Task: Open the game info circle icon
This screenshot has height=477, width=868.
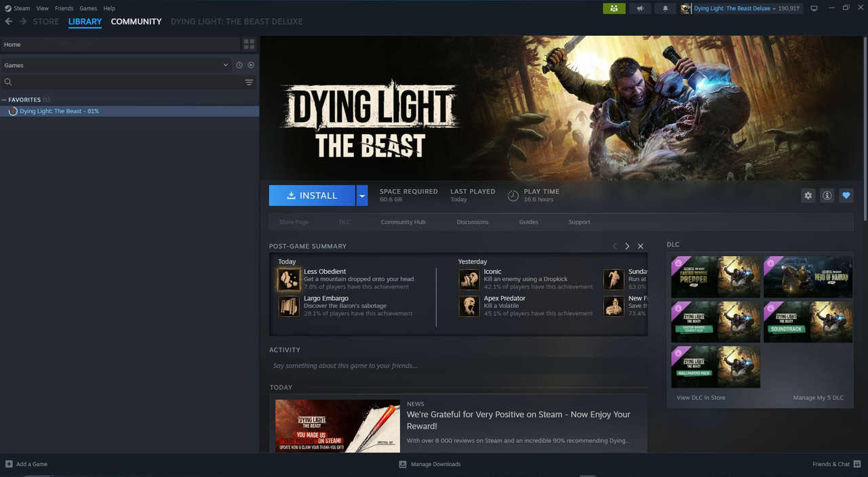Action: (x=827, y=195)
